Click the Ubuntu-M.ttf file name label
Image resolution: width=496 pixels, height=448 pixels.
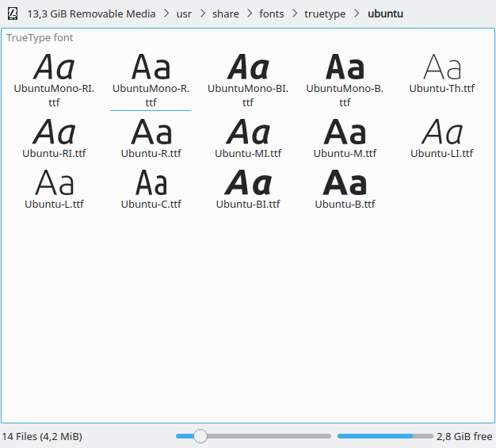345,154
